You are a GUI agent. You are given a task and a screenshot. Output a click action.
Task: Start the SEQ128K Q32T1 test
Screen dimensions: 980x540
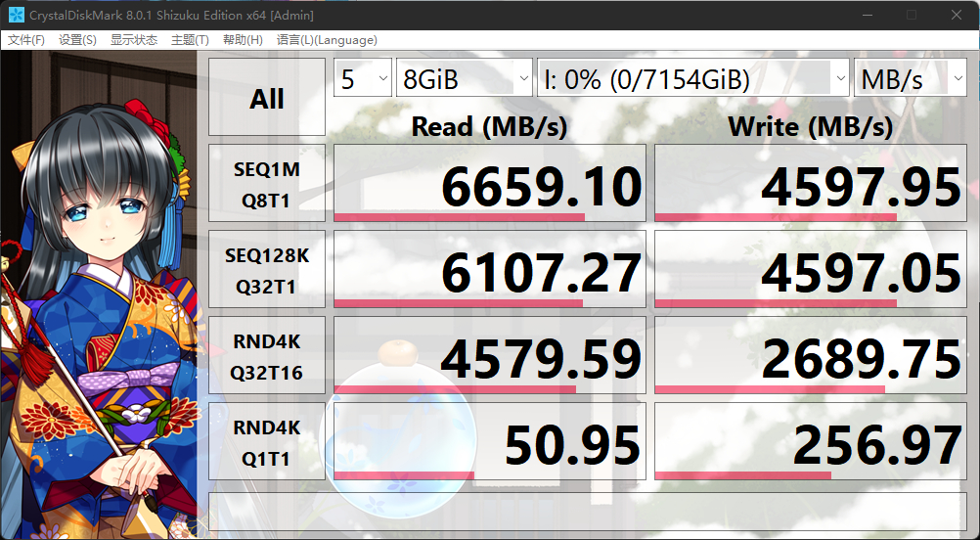pyautogui.click(x=267, y=269)
